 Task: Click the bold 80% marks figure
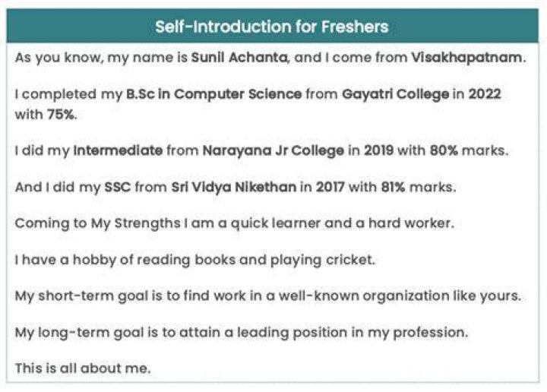(x=444, y=150)
